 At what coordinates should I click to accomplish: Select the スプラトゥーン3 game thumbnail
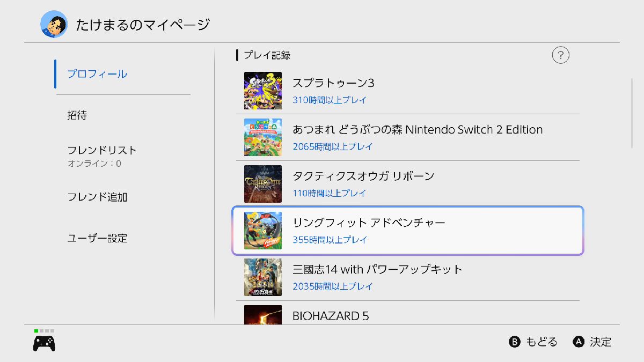[263, 91]
